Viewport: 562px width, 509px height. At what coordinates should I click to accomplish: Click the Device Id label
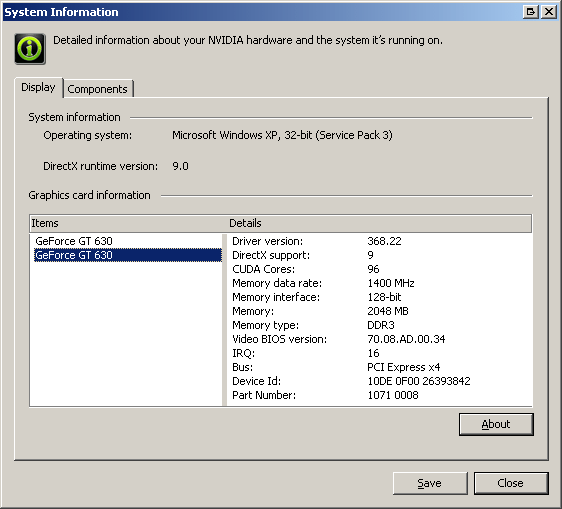pyautogui.click(x=257, y=381)
